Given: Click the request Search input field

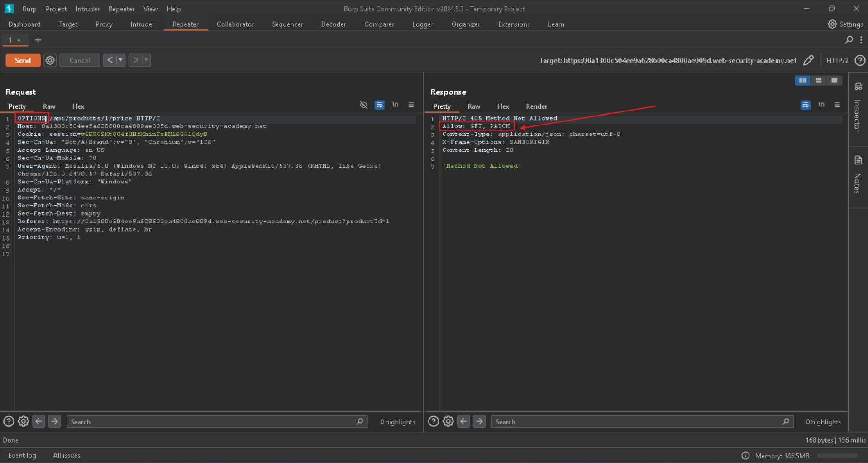Looking at the screenshot, I should tap(213, 422).
